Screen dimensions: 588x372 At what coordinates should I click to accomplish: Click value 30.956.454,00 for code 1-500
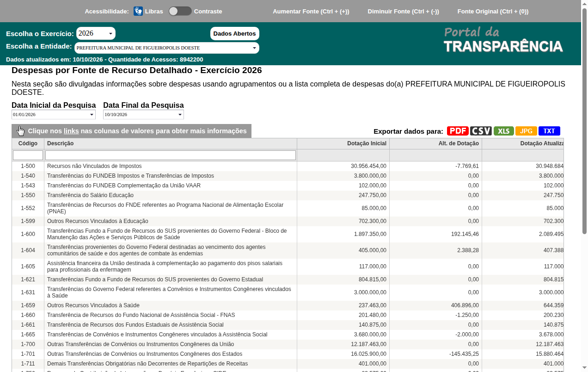(368, 166)
